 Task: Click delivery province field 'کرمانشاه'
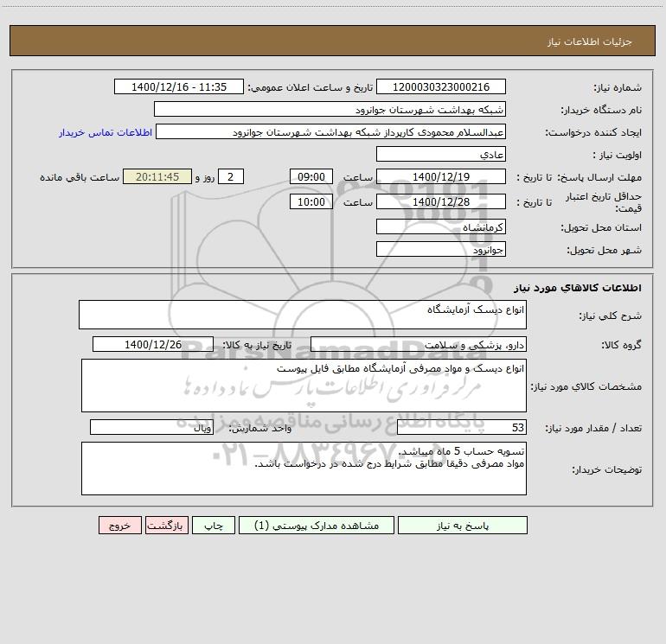click(x=441, y=226)
